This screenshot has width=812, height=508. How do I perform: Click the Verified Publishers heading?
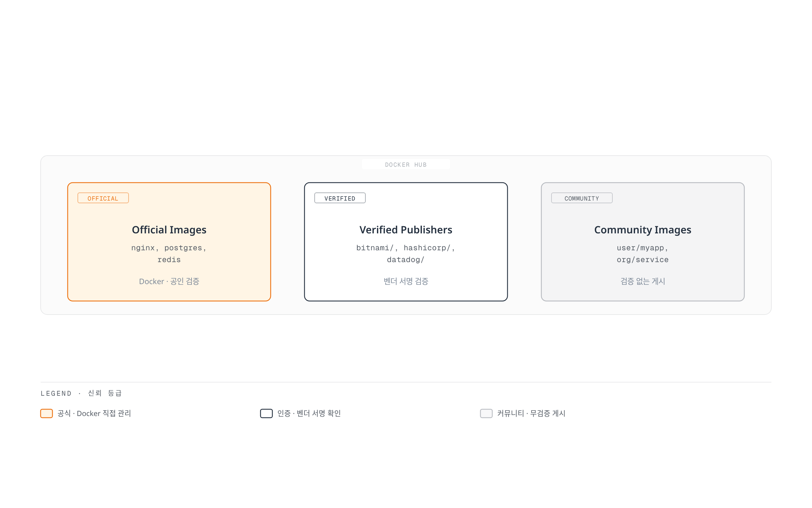[406, 230]
